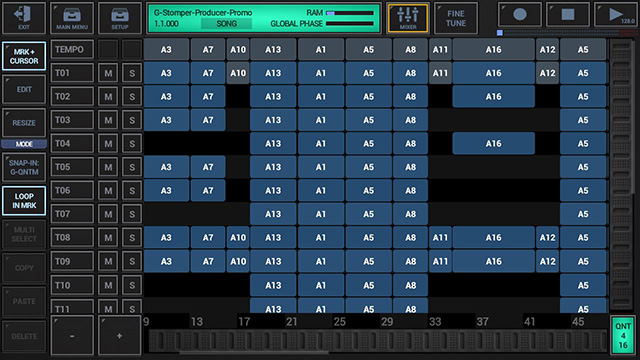Mute track T08
Image resolution: width=640 pixels, height=360 pixels.
point(108,238)
